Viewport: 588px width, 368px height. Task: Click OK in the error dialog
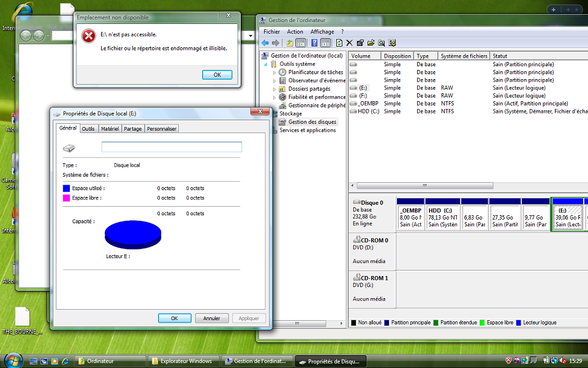(x=217, y=74)
